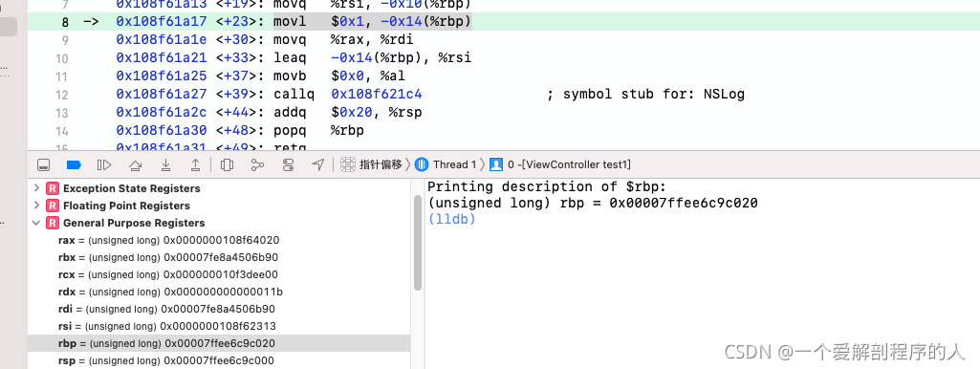
Task: Click line number 10 in gutter
Action: (x=62, y=58)
